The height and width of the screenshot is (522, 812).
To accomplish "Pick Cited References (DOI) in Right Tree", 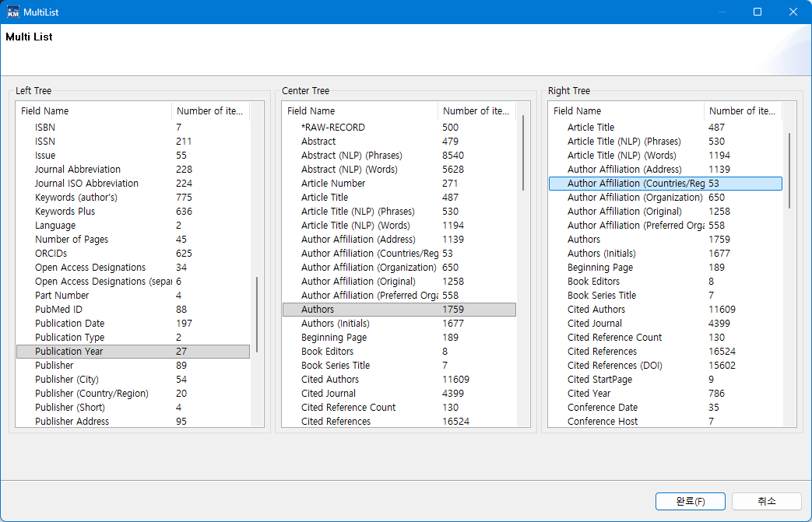I will tap(615, 366).
